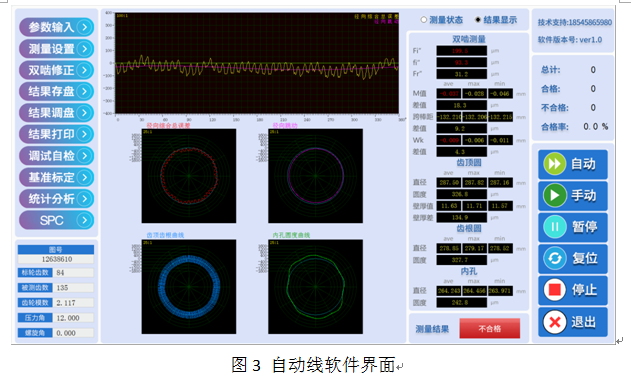Screen dimensions: 631x382
Task: Open the 双啮修正 menu item
Action: click(57, 70)
